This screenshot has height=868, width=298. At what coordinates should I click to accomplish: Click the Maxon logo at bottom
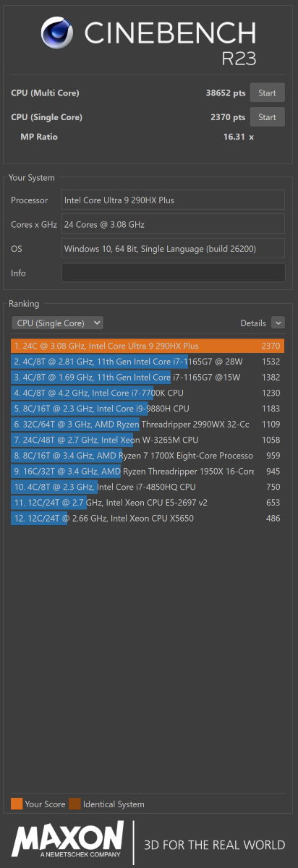tap(67, 843)
